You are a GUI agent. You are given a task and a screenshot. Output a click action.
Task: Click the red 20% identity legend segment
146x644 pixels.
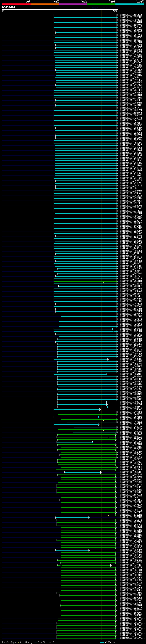click(x=16, y=4)
